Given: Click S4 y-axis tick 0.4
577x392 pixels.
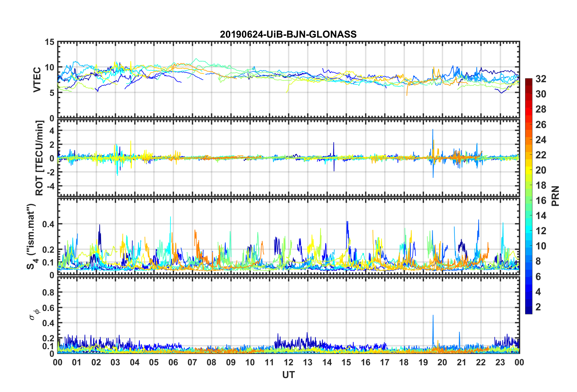Looking at the screenshot, I should pyautogui.click(x=48, y=224).
